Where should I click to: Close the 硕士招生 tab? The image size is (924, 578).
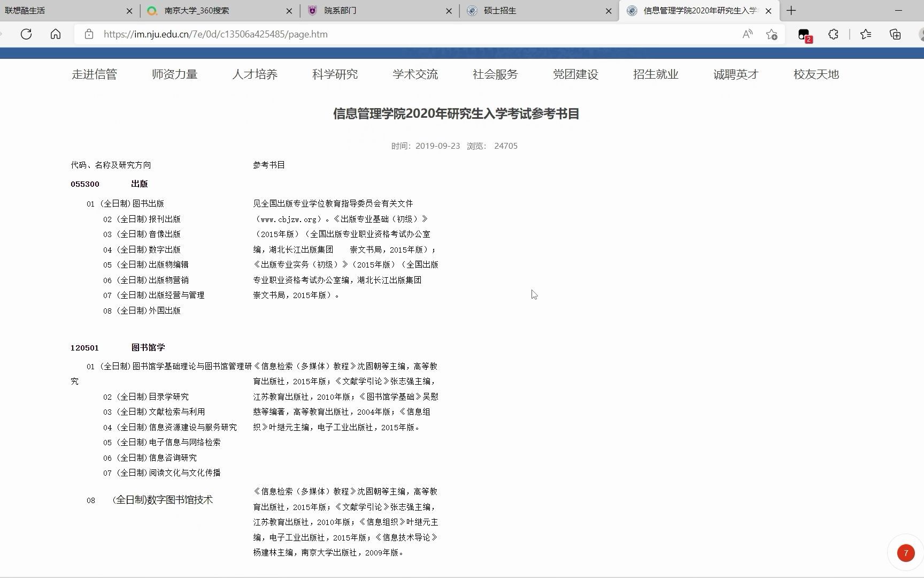pos(609,11)
